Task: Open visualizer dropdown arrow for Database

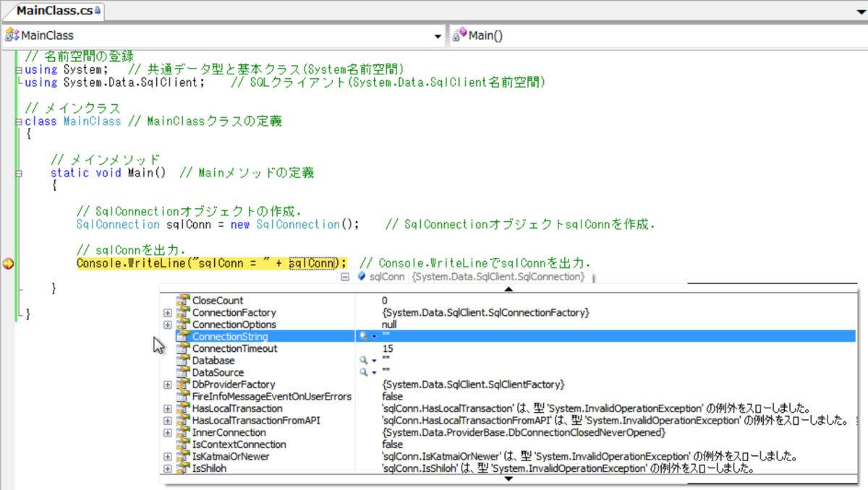Action: point(375,361)
